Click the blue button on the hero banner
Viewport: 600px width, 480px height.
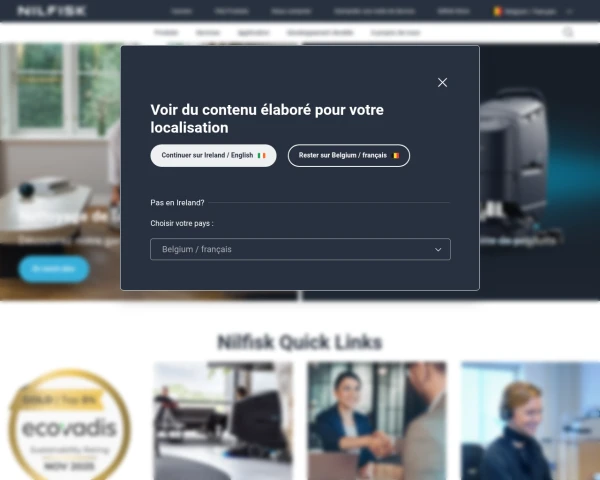pyautogui.click(x=54, y=269)
